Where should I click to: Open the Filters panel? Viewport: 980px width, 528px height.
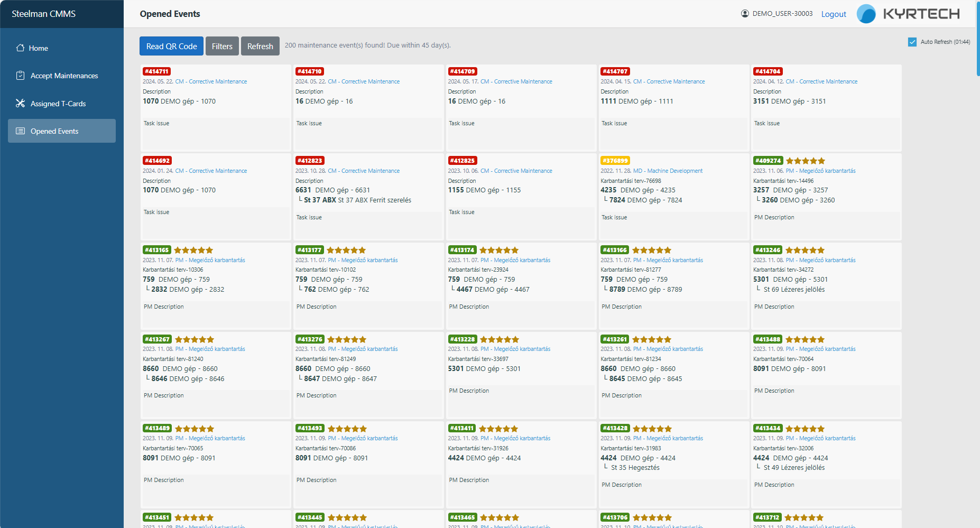[222, 47]
